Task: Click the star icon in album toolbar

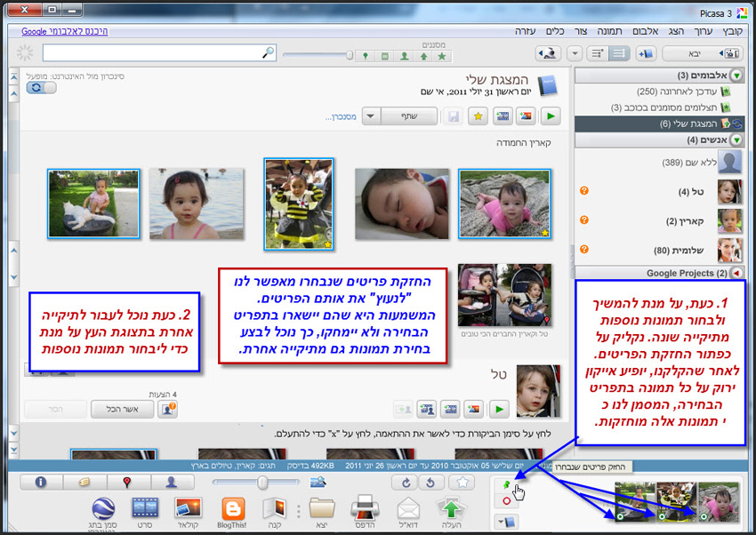Action: click(x=478, y=116)
